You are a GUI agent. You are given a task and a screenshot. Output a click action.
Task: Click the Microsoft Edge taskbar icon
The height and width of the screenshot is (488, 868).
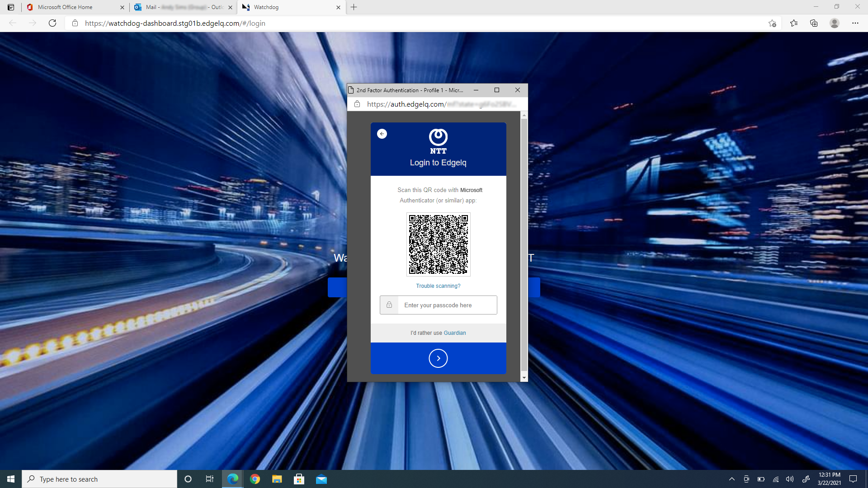tap(232, 479)
